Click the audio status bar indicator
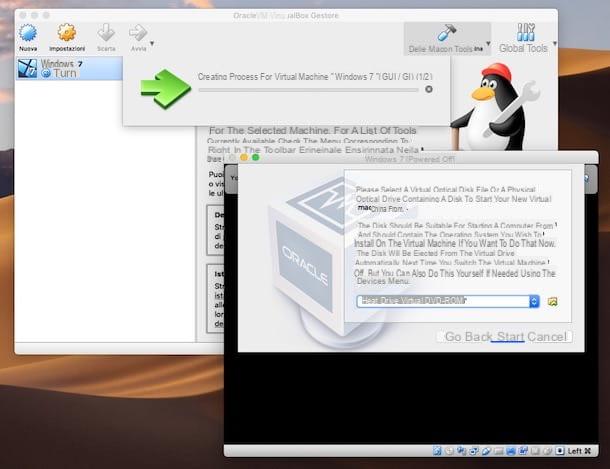The height and width of the screenshot is (469, 610). pyautogui.click(x=461, y=451)
